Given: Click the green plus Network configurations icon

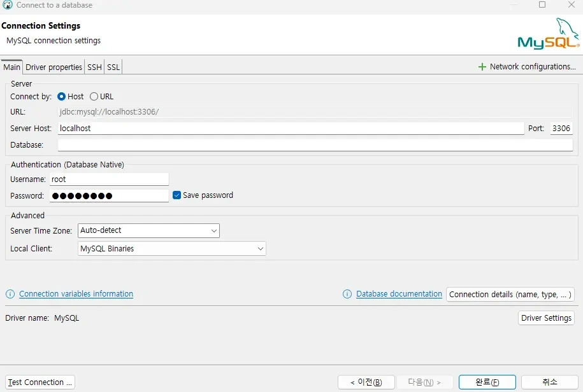Looking at the screenshot, I should pyautogui.click(x=482, y=67).
